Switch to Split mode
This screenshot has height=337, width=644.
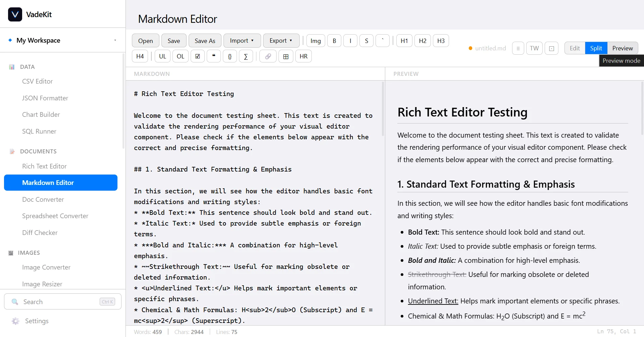pyautogui.click(x=596, y=48)
